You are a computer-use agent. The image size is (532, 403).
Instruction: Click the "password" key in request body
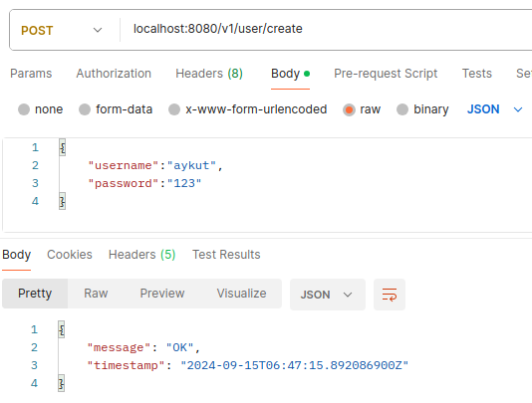pos(124,183)
